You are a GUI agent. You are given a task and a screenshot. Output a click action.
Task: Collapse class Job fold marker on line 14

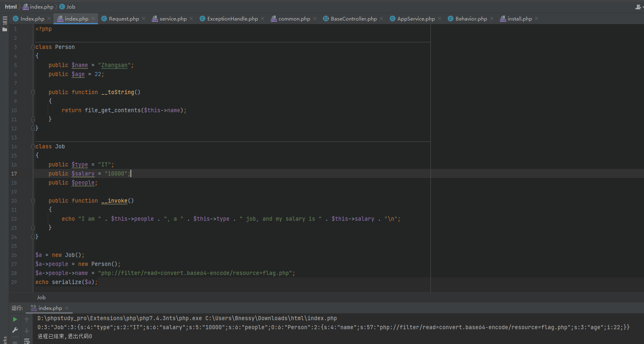[x=33, y=147]
